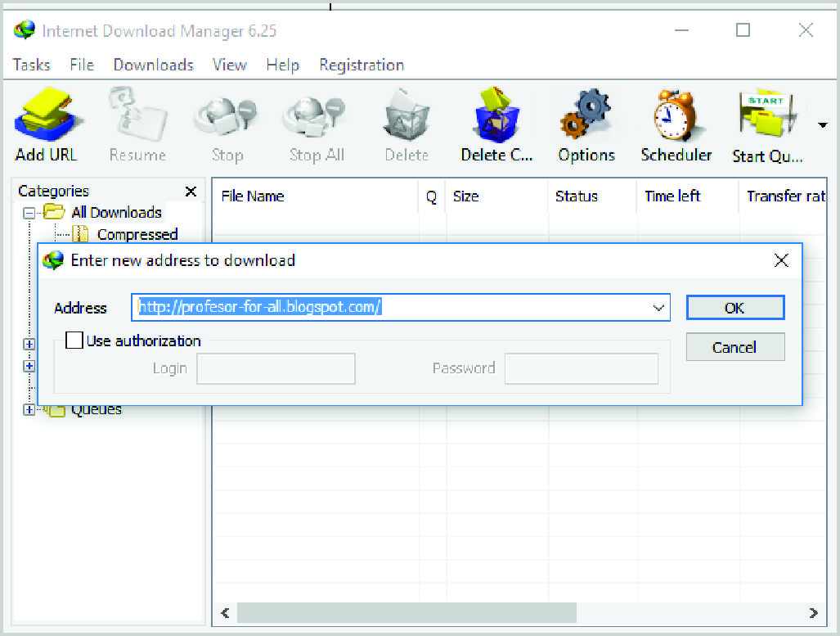This screenshot has height=636, width=840.
Task: Open the Registration menu
Action: tap(361, 65)
